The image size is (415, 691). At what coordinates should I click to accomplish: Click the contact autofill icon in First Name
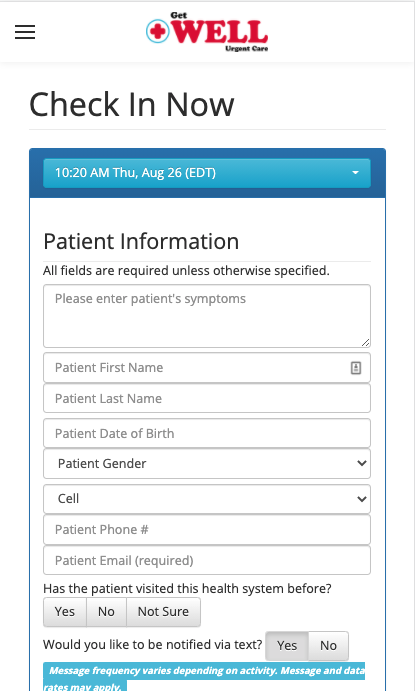pos(356,368)
